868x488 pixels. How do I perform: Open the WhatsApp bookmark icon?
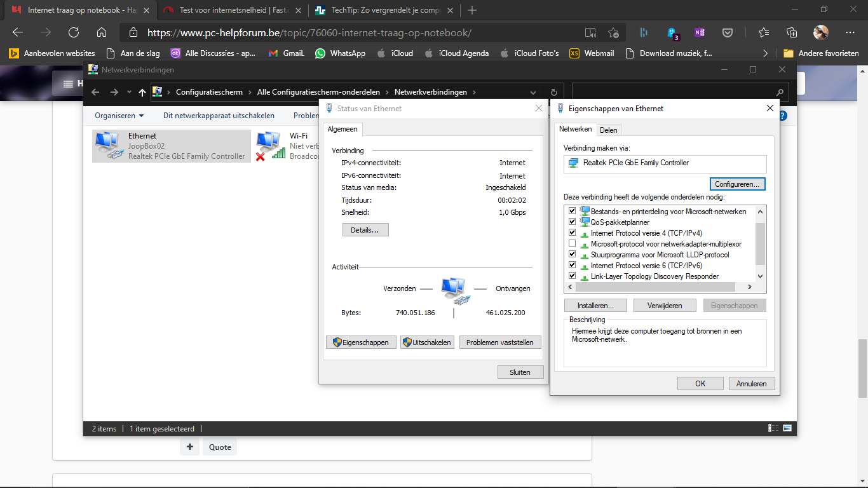point(320,53)
